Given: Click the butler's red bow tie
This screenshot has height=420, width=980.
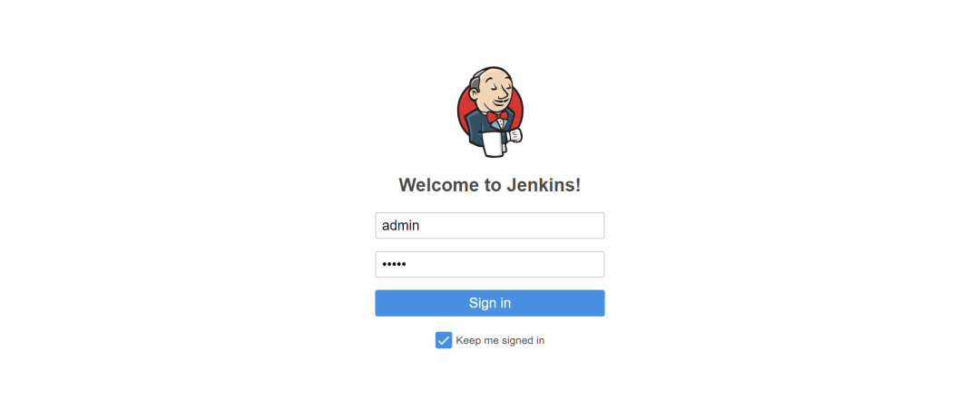Looking at the screenshot, I should point(497,117).
